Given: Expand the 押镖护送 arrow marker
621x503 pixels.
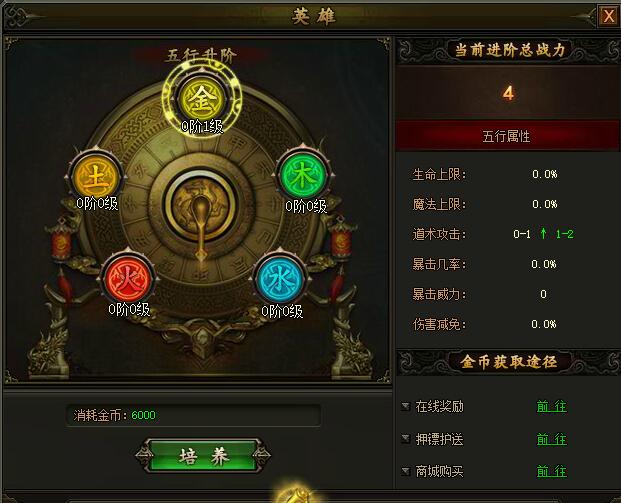Looking at the screenshot, I should pos(406,438).
